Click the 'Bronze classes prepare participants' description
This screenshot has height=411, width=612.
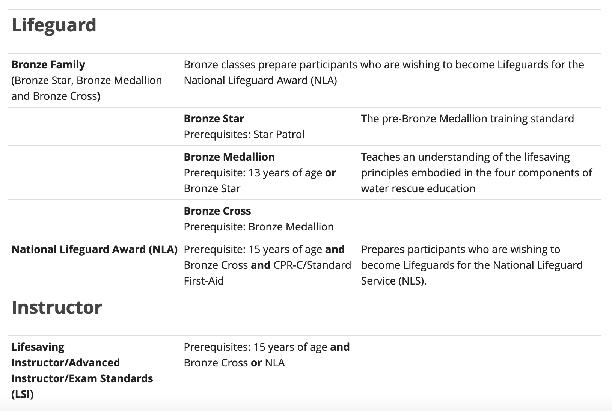pyautogui.click(x=384, y=65)
